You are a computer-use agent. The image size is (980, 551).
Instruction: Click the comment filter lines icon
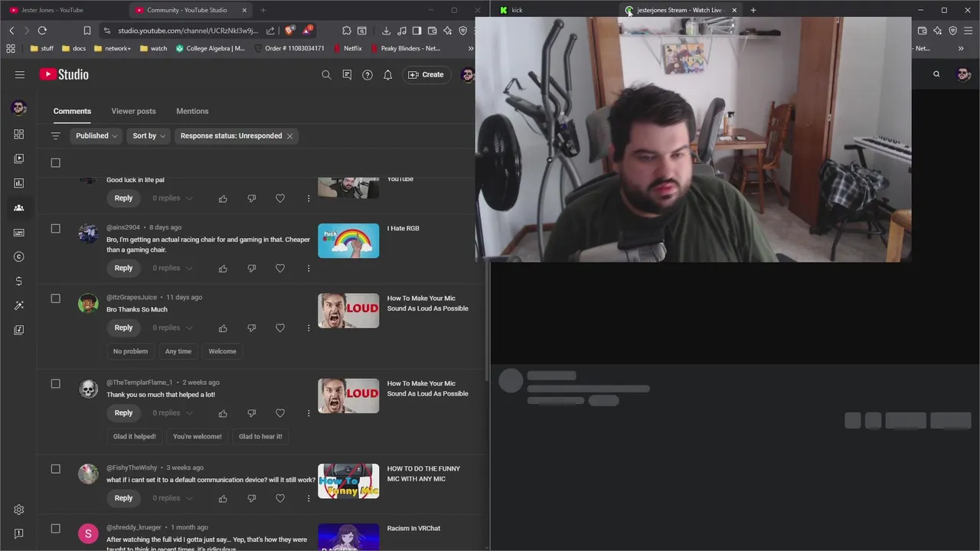tap(55, 135)
